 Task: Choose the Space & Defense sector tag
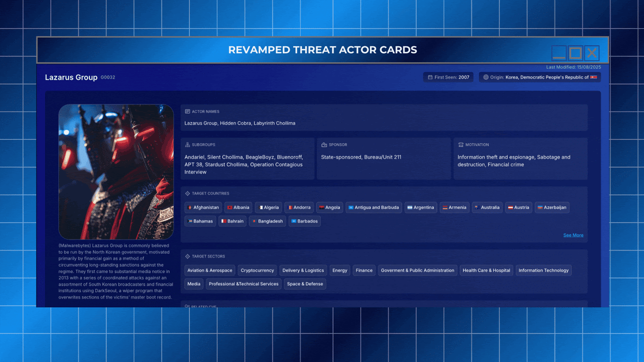305,284
